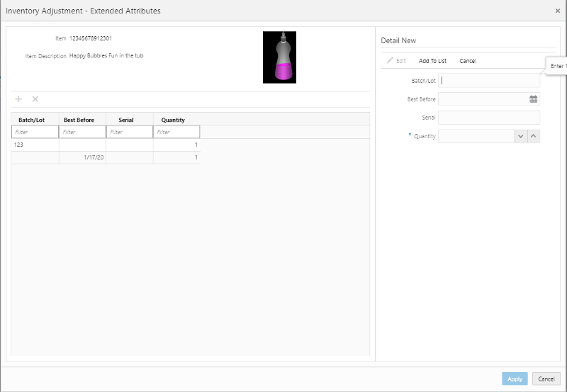The height and width of the screenshot is (392, 567).
Task: Click the Edit label in Detail toolbar
Action: [x=400, y=61]
